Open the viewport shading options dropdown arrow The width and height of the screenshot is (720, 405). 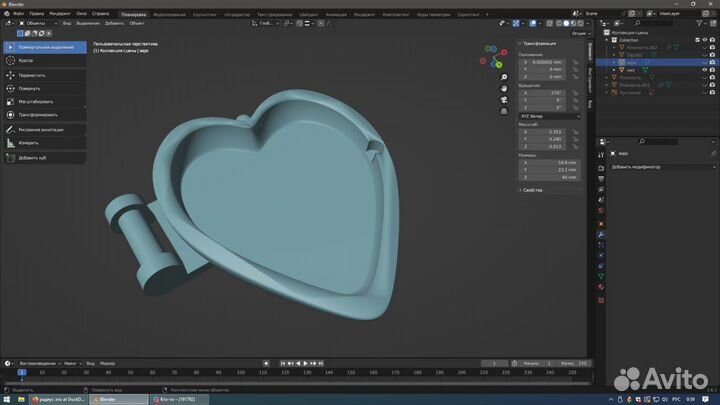(588, 23)
